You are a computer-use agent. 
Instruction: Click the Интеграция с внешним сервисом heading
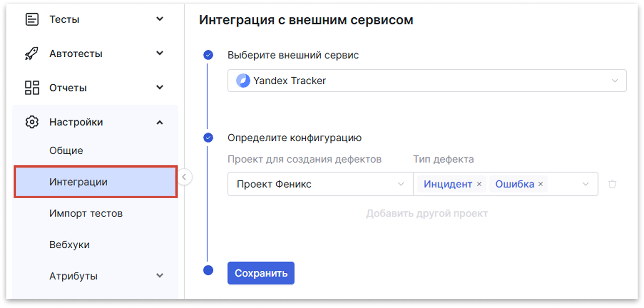point(306,20)
